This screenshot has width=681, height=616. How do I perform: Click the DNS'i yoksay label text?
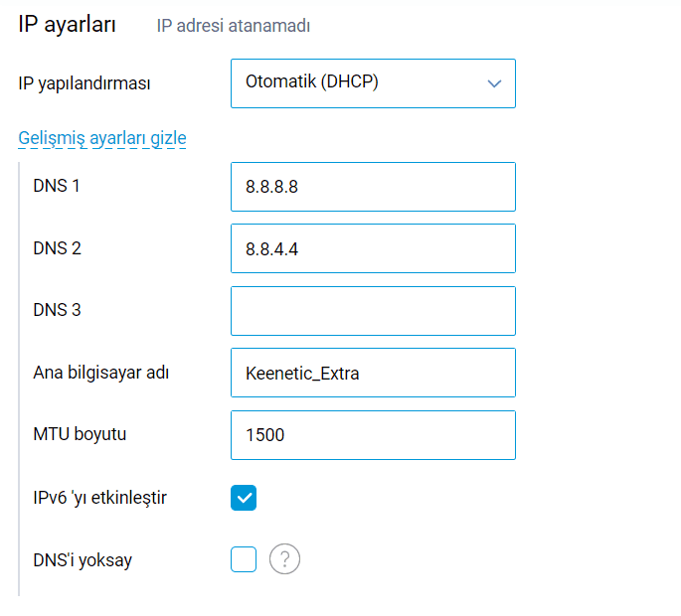coord(83,560)
